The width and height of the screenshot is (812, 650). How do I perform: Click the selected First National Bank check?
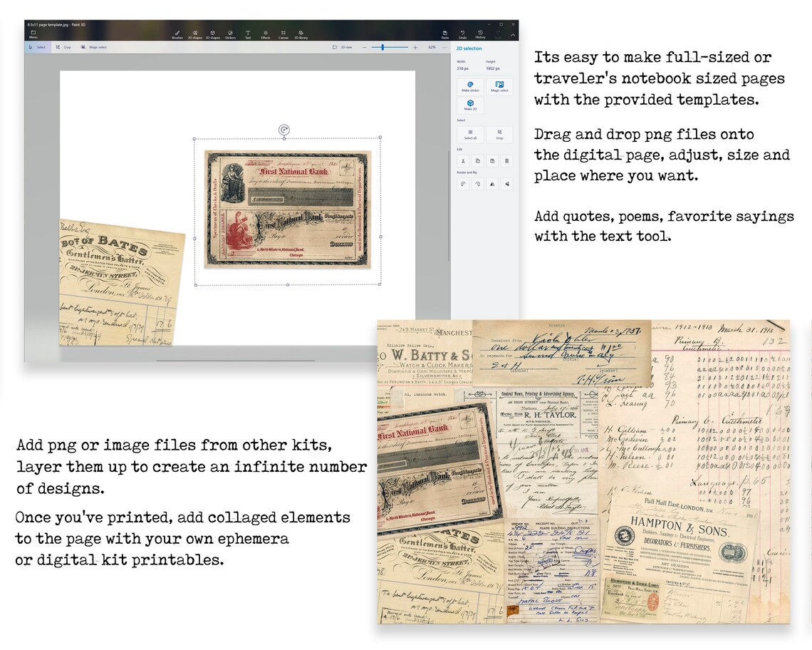[x=288, y=210]
